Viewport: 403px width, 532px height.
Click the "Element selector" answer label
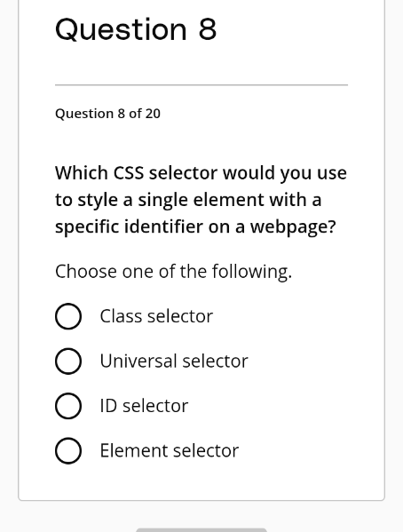coord(170,450)
